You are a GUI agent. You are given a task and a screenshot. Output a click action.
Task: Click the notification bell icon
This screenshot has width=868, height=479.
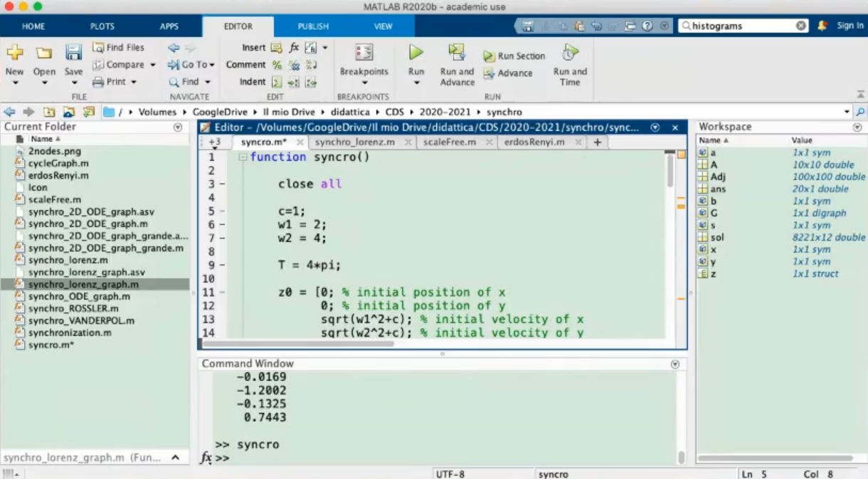(x=822, y=26)
